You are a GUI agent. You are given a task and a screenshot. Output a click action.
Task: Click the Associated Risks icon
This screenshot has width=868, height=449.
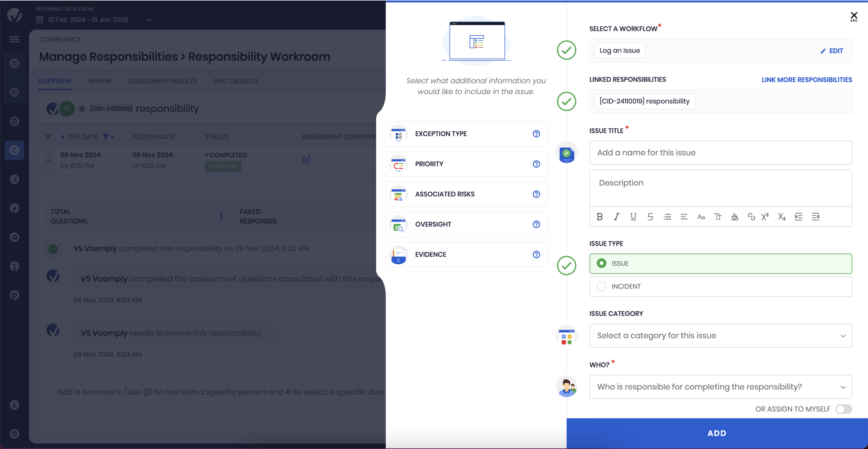[398, 193]
